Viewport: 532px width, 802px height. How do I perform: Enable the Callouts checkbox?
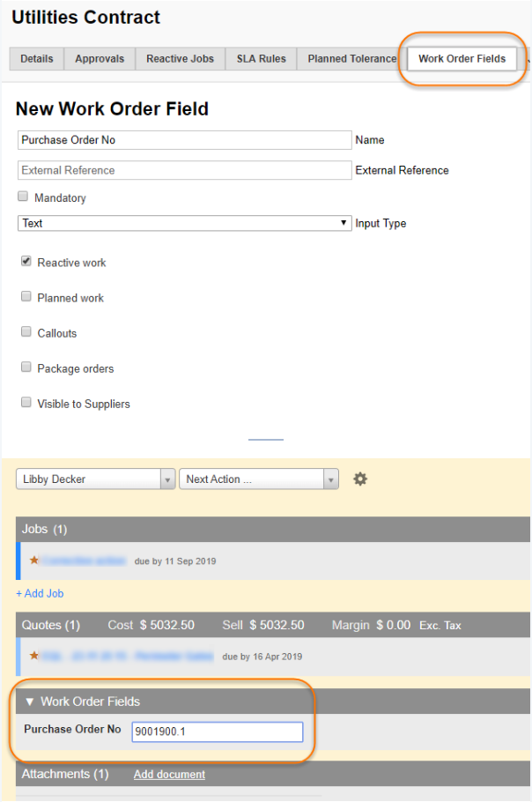point(26,332)
